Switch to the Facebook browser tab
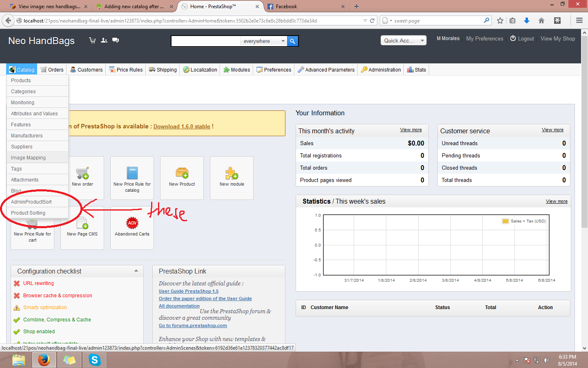The width and height of the screenshot is (588, 368). tap(306, 7)
